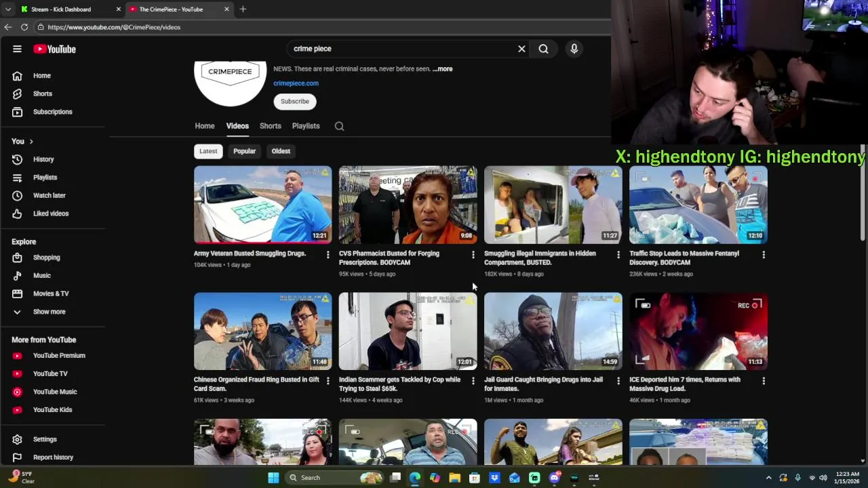868x488 pixels.
Task: Open Subscriptions in the sidebar
Action: [54, 112]
